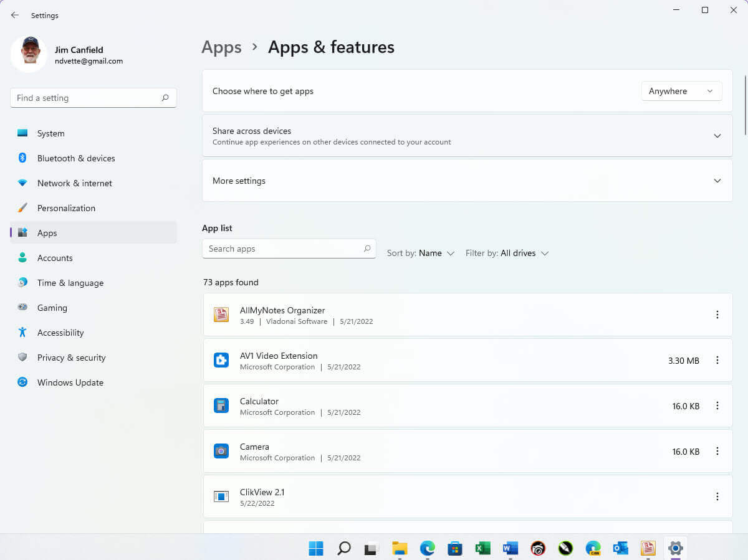Click the Wi-Fi icon for Network & internet
This screenshot has height=560, width=748.
pos(22,183)
